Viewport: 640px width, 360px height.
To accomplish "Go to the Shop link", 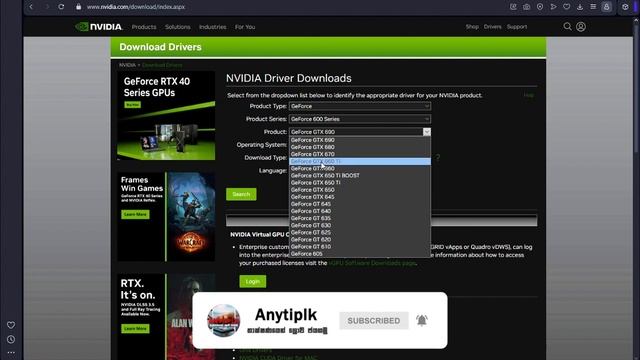I will click(472, 27).
